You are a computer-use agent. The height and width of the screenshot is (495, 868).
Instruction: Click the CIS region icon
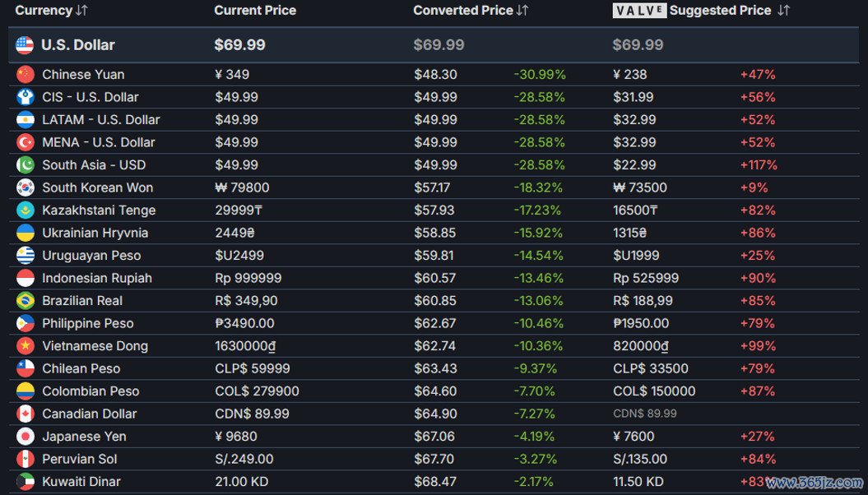click(26, 97)
